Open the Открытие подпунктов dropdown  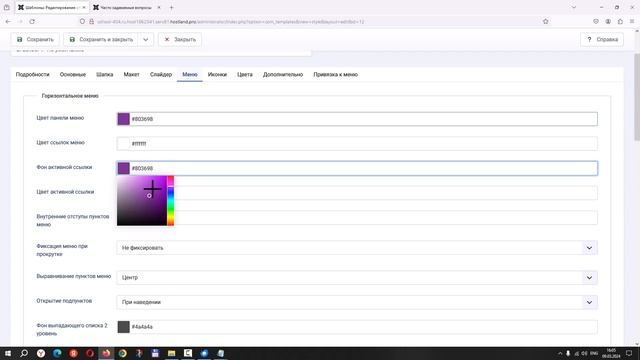click(357, 302)
